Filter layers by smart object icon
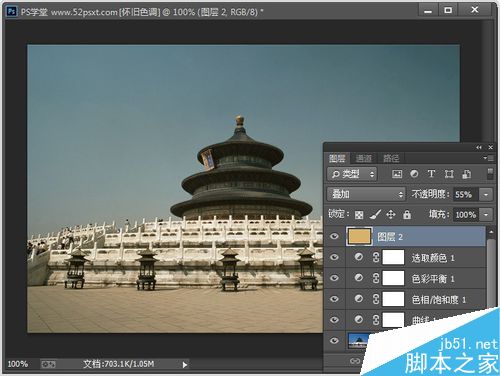Screen dimensions: 500x376 pos(466,174)
